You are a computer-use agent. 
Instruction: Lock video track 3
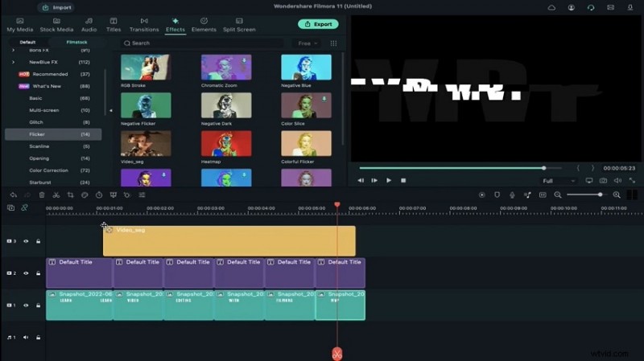(x=38, y=241)
